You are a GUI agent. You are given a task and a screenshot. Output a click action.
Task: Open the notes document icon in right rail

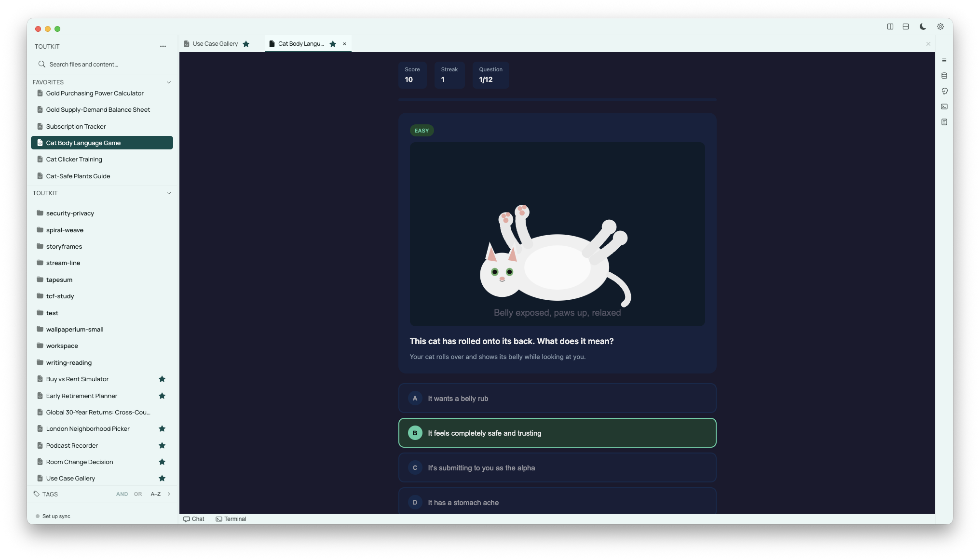coord(944,122)
